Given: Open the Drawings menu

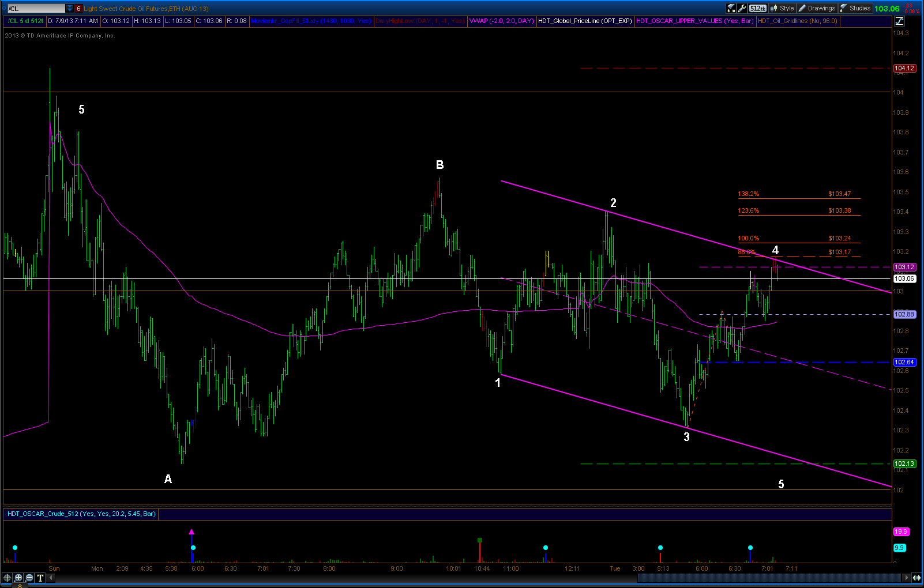Looking at the screenshot, I should 817,8.
